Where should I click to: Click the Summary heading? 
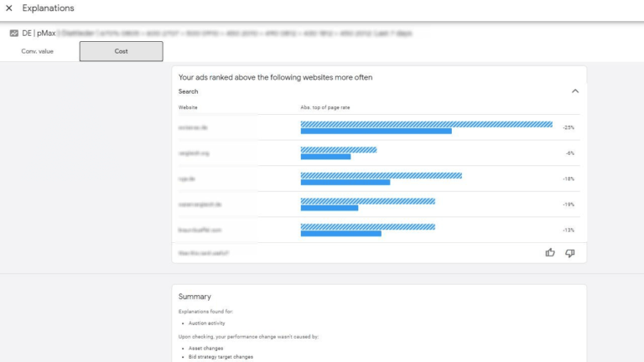(195, 297)
